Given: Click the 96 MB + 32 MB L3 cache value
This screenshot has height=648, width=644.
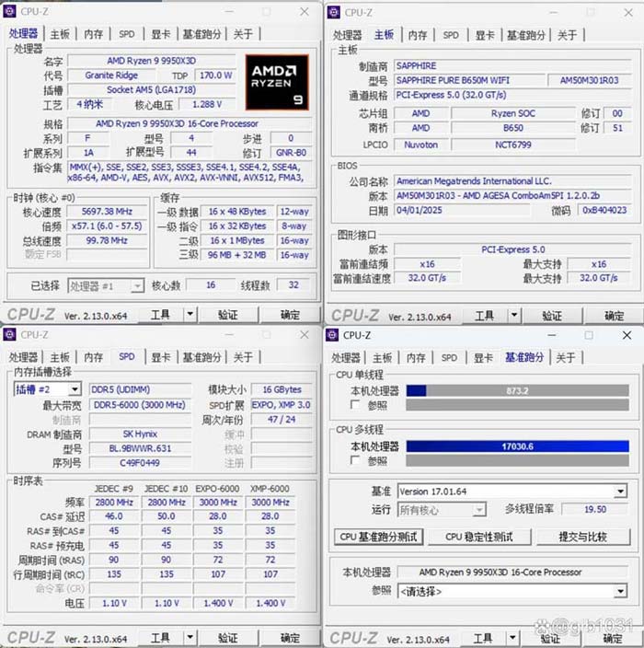Looking at the screenshot, I should 237,255.
